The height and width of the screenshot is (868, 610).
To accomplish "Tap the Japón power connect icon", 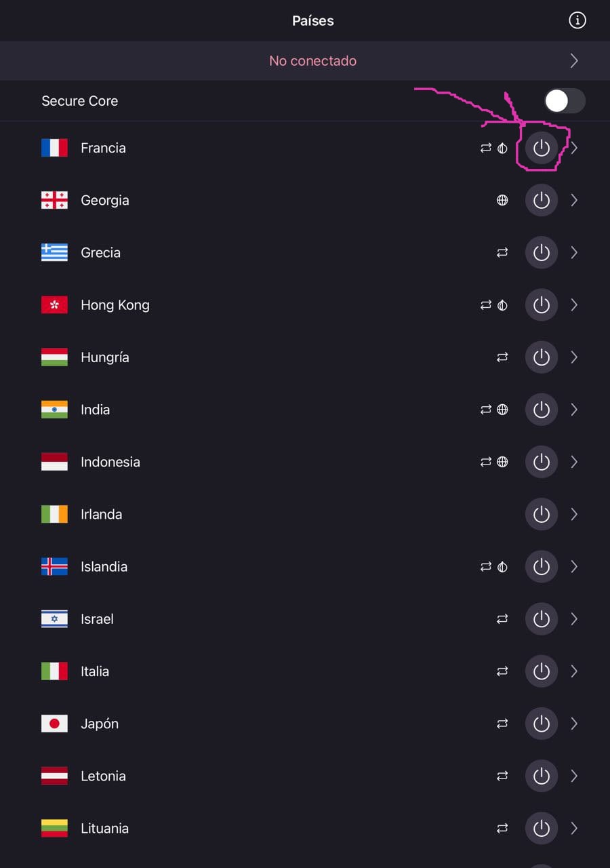I will 541,724.
